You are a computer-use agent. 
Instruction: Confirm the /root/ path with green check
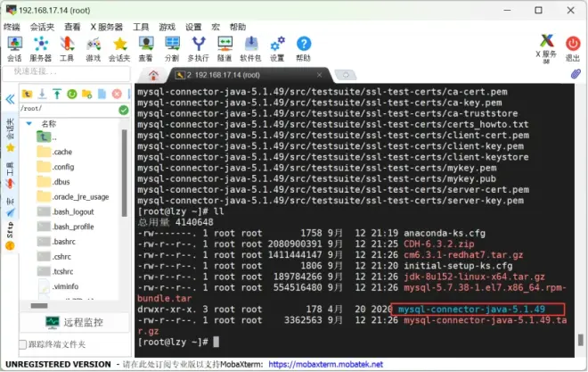tap(123, 110)
